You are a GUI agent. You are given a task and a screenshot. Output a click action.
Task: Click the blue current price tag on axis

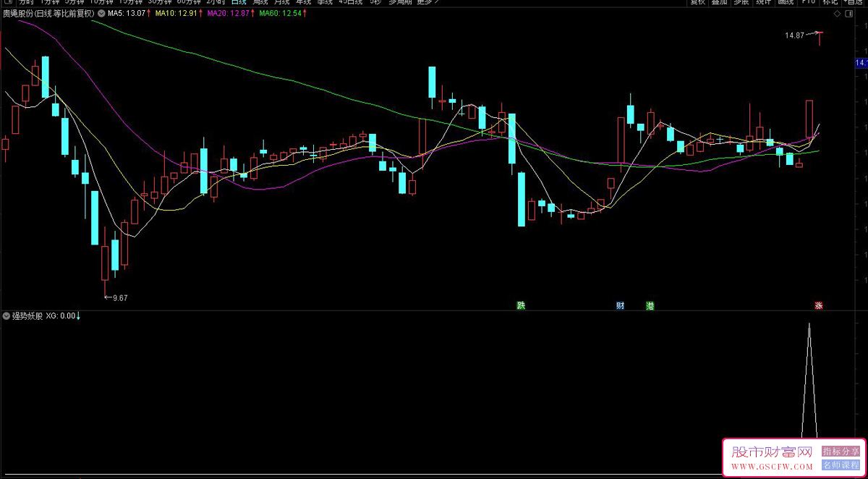point(861,64)
